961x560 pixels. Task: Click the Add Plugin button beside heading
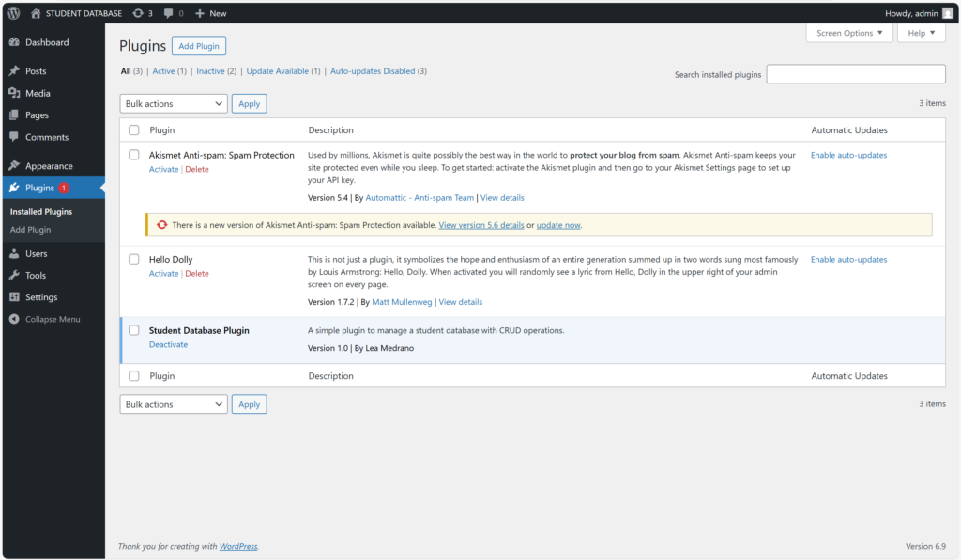[x=199, y=46]
